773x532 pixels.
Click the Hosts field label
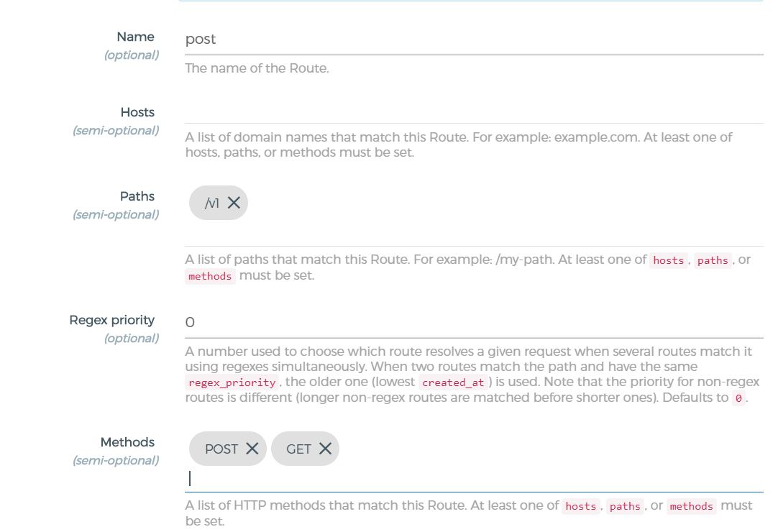point(137,112)
